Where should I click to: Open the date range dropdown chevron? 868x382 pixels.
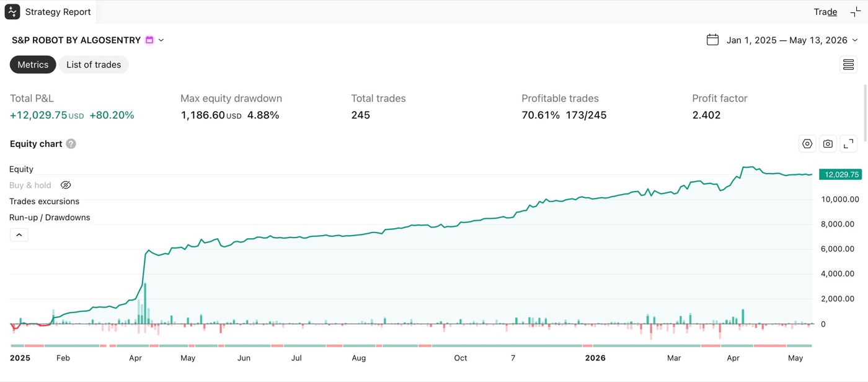pos(855,40)
